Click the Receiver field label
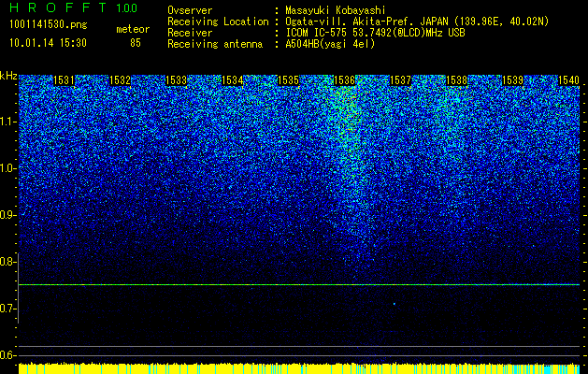 click(190, 34)
